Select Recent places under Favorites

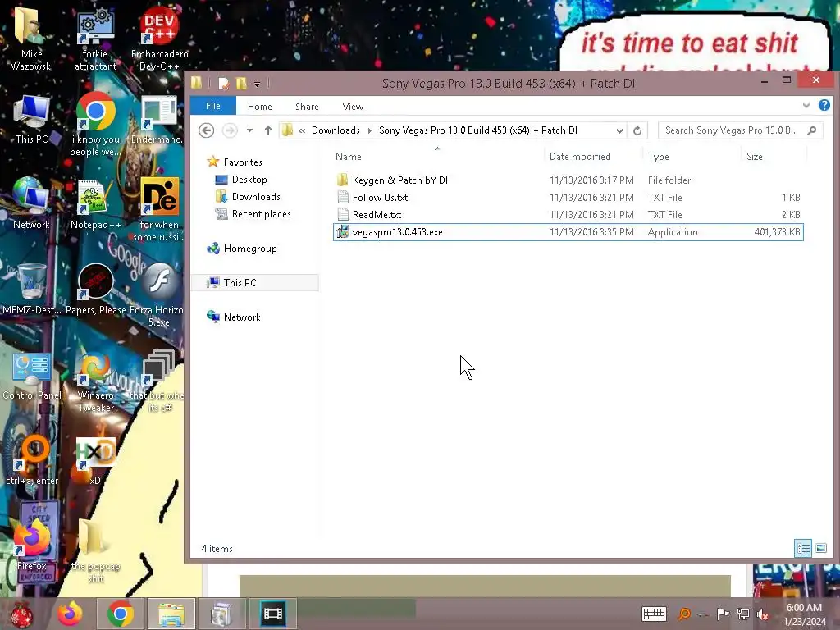[x=262, y=214]
